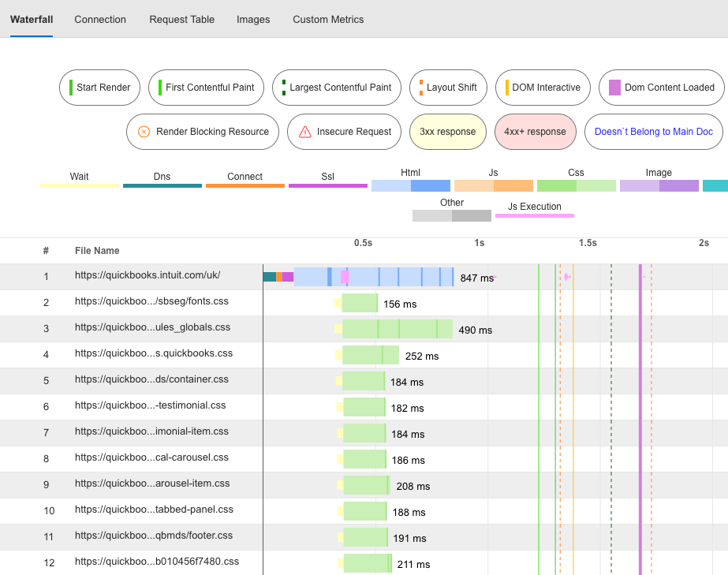Switch to the Connection tab

100,19
